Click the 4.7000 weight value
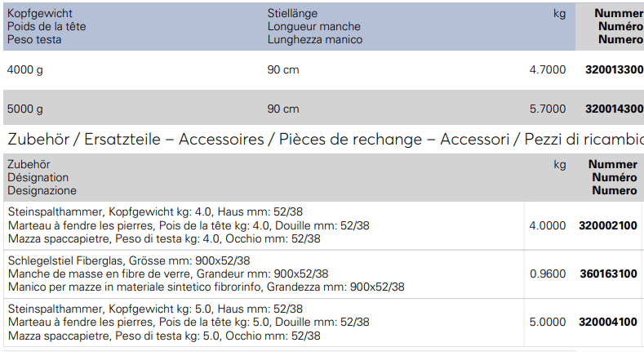 (548, 69)
